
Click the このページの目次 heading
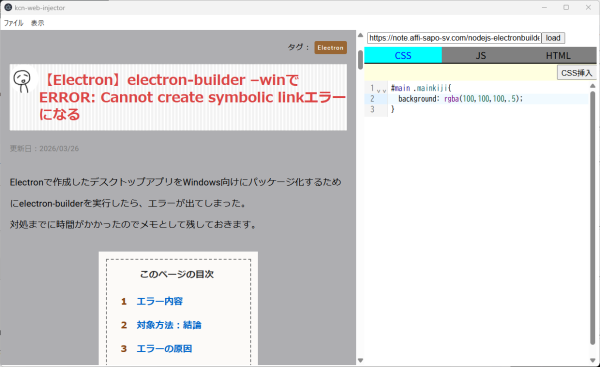[x=177, y=274]
